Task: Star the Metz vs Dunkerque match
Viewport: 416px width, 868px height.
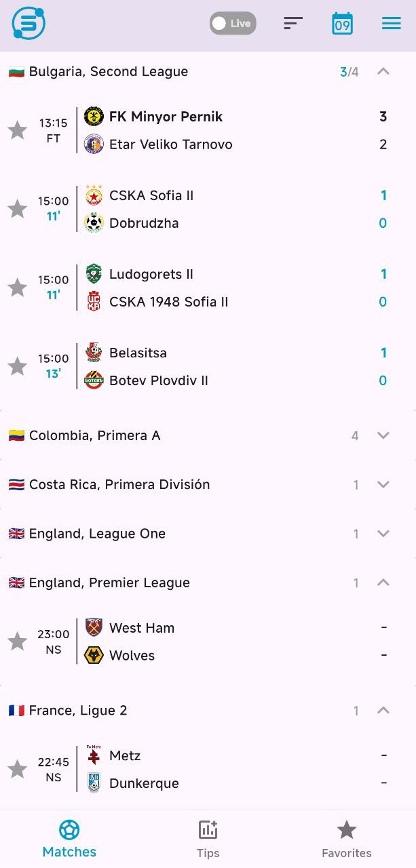Action: click(x=17, y=769)
